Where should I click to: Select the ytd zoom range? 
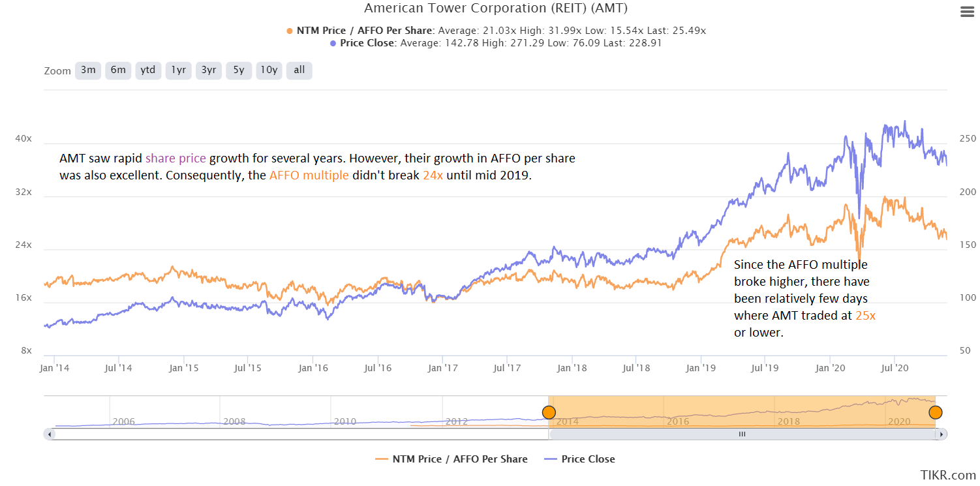(x=148, y=70)
